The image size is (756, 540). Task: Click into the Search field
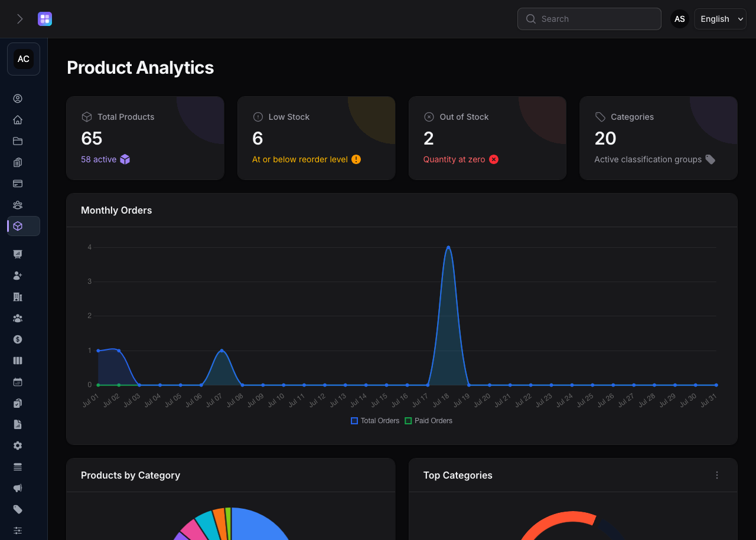coord(589,19)
